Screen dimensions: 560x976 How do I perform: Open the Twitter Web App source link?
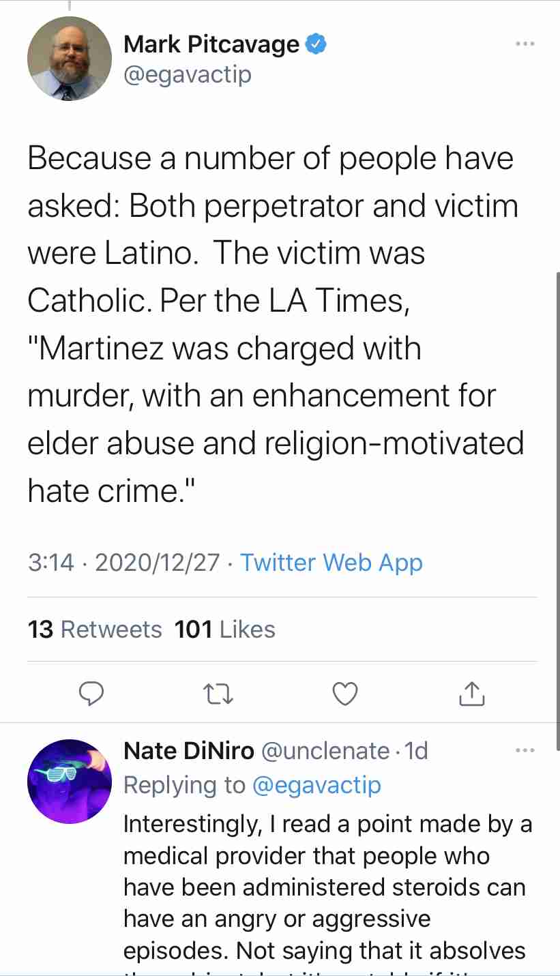(331, 563)
